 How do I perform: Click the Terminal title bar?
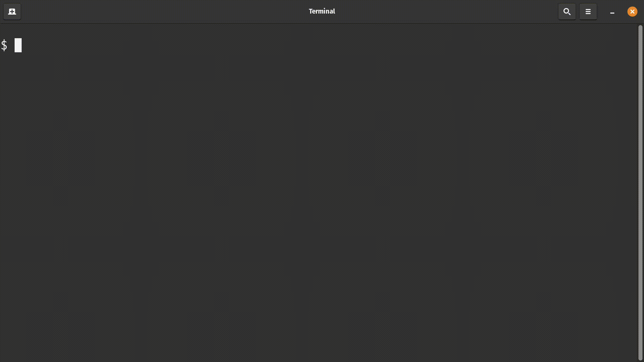322,11
